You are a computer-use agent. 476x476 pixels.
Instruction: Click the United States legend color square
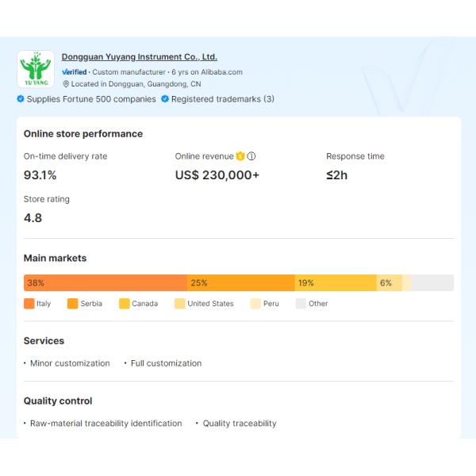pyautogui.click(x=180, y=304)
